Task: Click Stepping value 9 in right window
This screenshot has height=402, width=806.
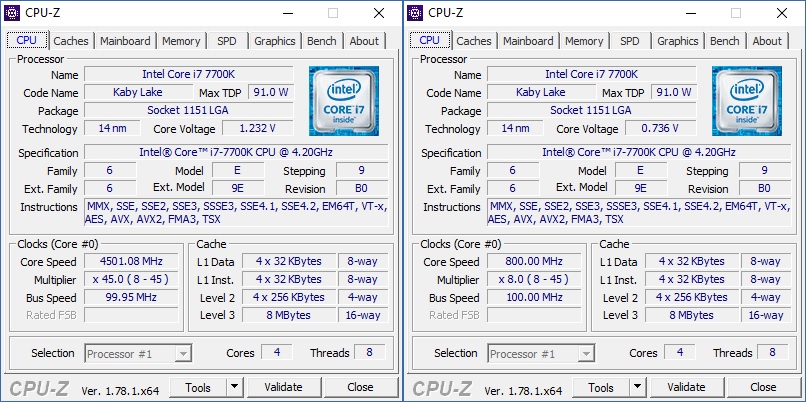Action: tap(765, 171)
